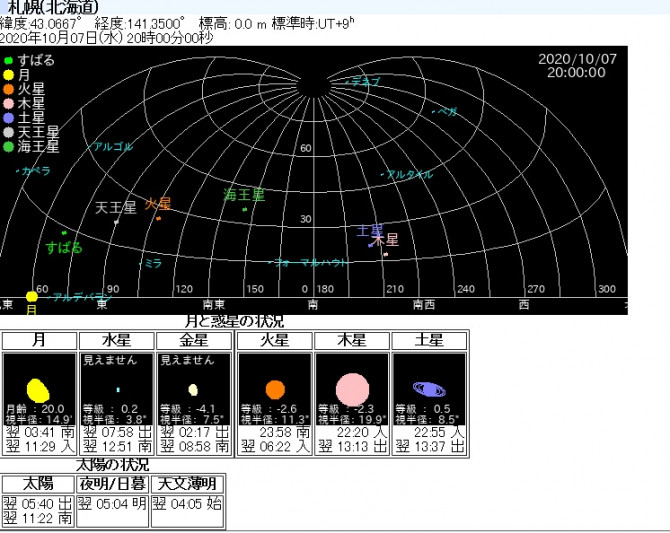Select the pink 木星 legend dot
The image size is (670, 533).
[x=9, y=104]
